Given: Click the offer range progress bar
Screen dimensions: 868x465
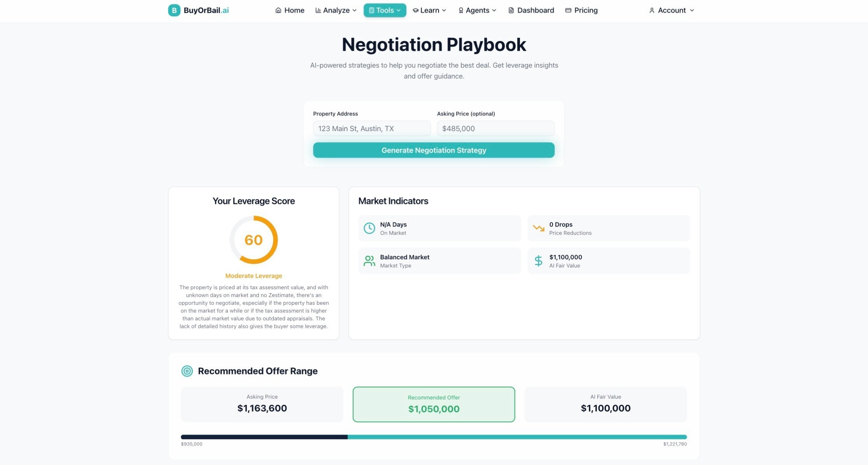Looking at the screenshot, I should pos(434,436).
